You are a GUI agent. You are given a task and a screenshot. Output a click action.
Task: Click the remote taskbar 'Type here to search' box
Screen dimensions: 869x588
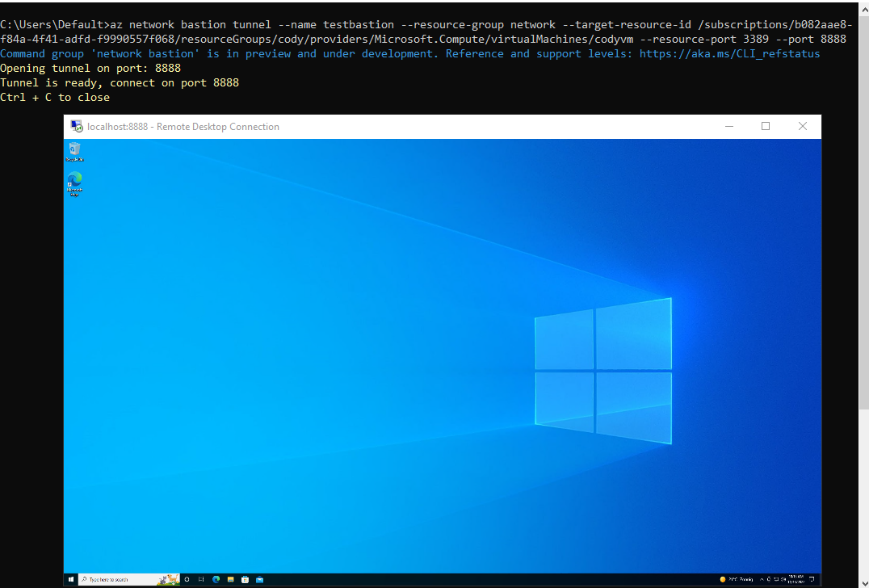129,579
